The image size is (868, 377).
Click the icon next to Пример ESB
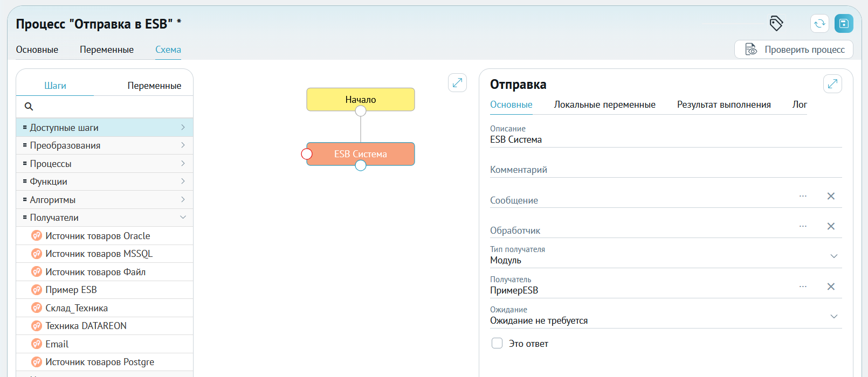(37, 290)
